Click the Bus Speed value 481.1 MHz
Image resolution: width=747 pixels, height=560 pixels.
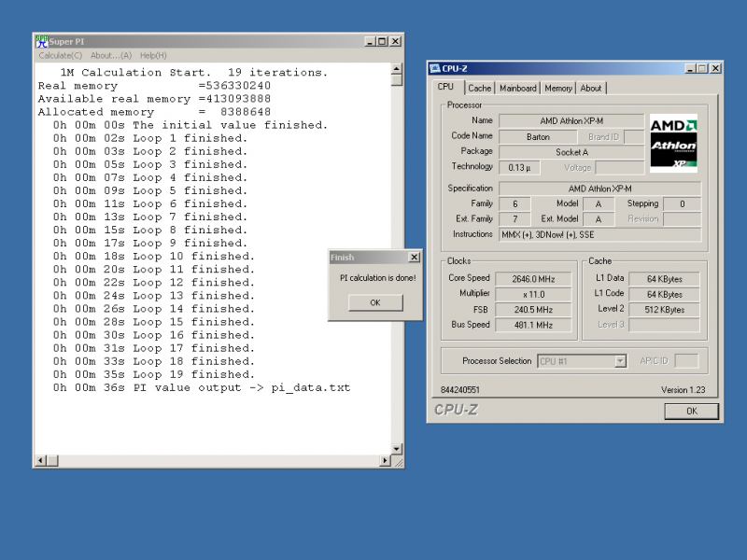coord(533,325)
